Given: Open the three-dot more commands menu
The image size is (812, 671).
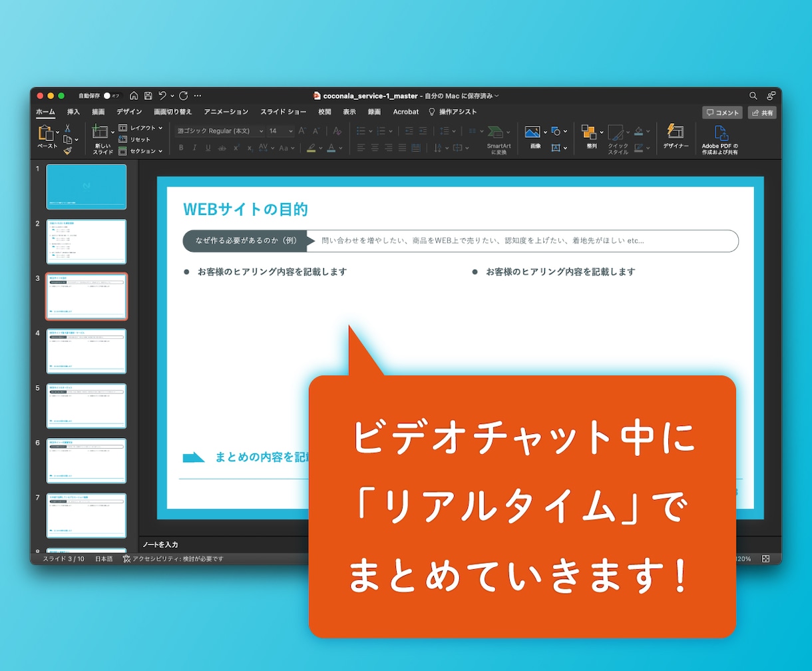Looking at the screenshot, I should click(198, 96).
